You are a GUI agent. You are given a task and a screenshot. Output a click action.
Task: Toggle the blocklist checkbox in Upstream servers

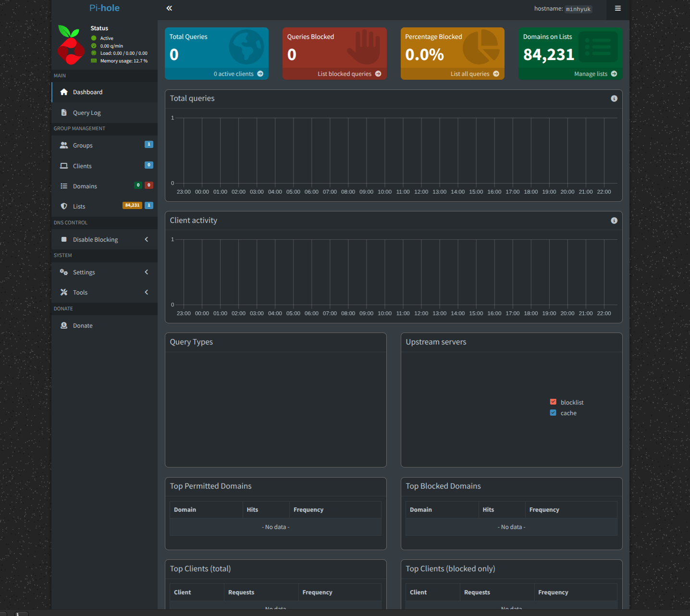coord(553,402)
